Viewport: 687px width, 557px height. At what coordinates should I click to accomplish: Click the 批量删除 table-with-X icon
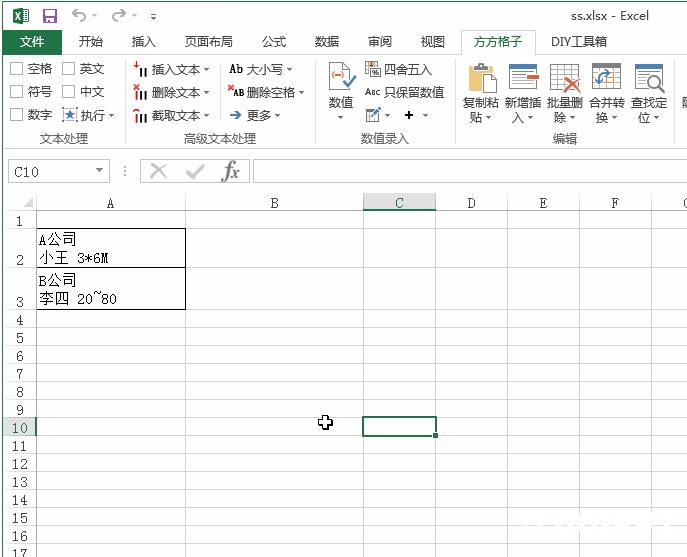pyautogui.click(x=565, y=78)
